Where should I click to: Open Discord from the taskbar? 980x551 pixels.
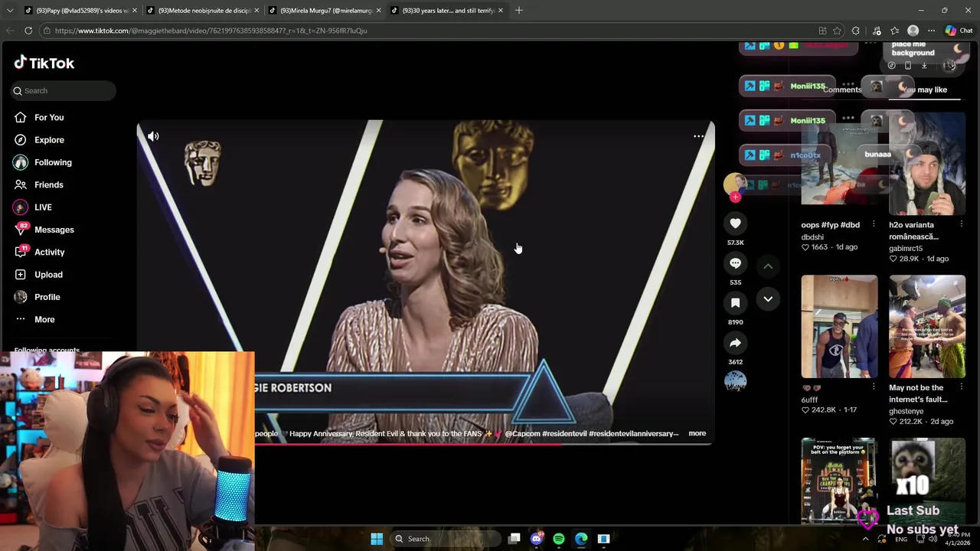(536, 539)
